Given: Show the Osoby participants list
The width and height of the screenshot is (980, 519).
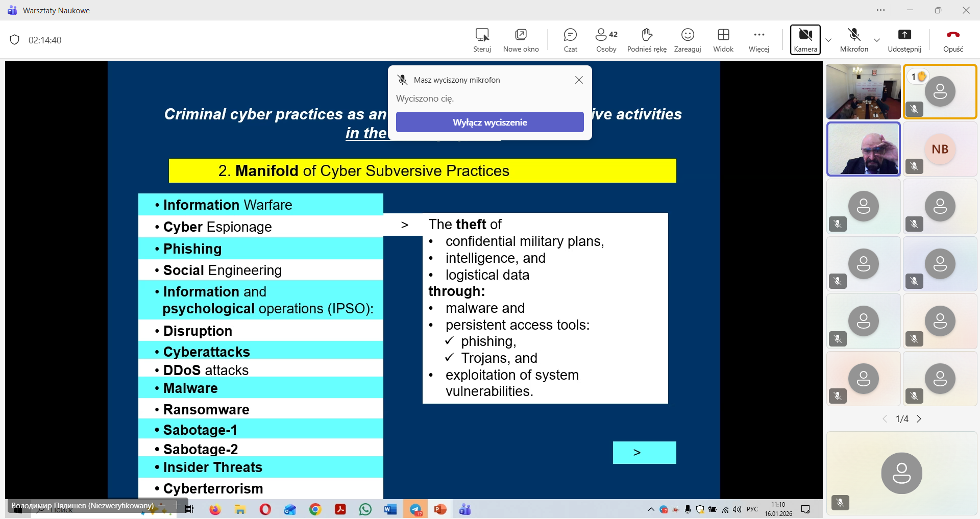Looking at the screenshot, I should [x=606, y=40].
